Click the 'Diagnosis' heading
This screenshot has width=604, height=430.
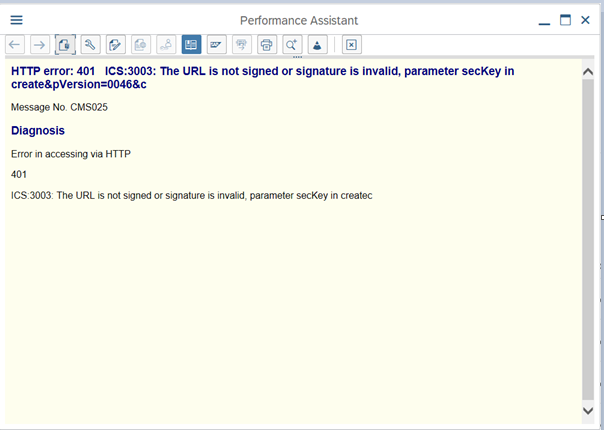[38, 131]
